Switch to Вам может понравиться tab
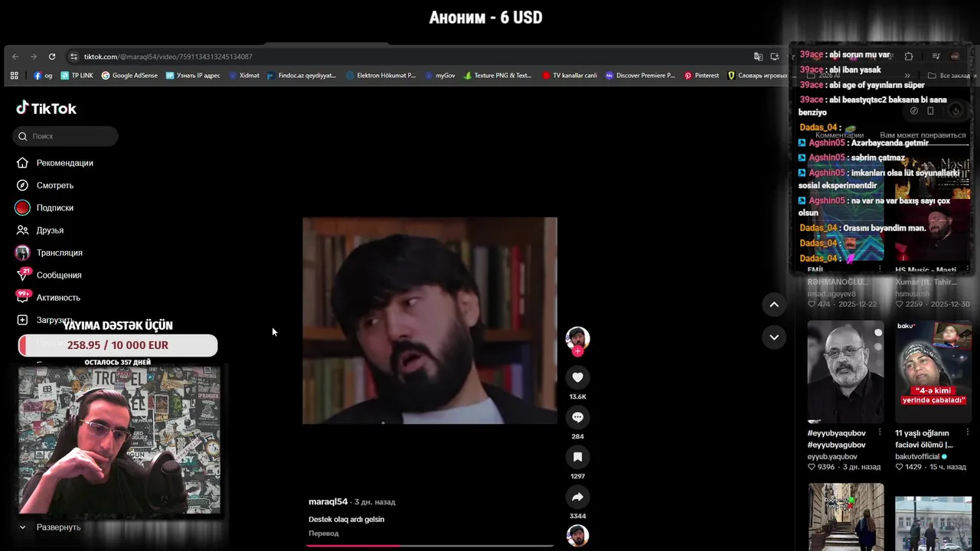Screen dimensions: 980x551 [x=923, y=135]
